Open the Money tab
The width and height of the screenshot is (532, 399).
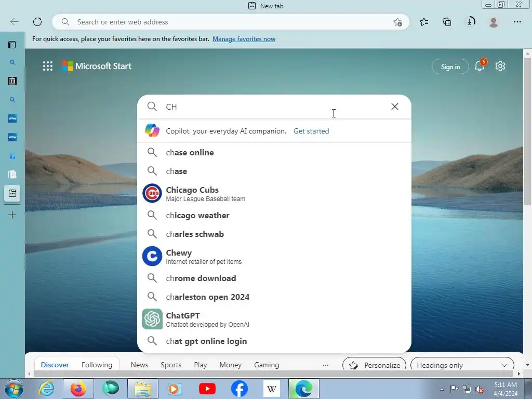[x=230, y=365]
